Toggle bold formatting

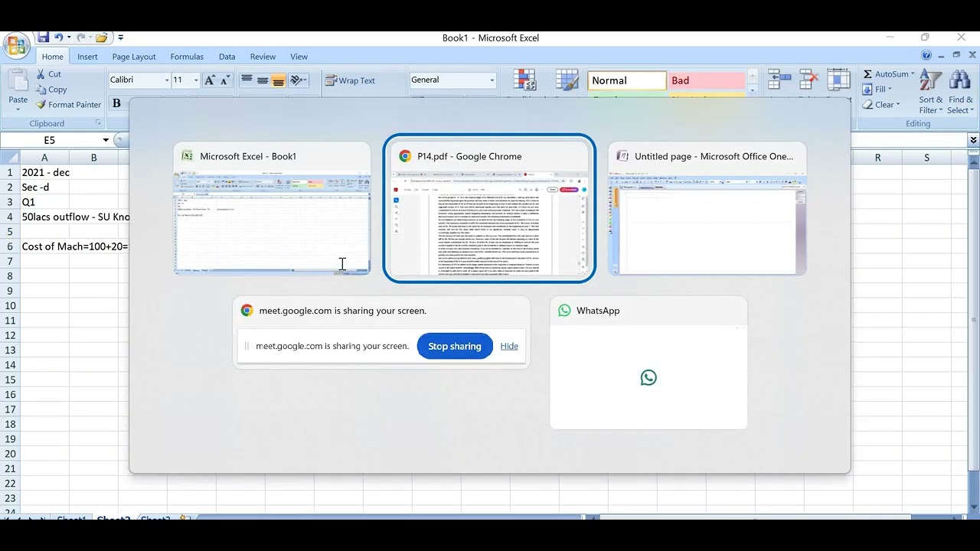click(117, 103)
